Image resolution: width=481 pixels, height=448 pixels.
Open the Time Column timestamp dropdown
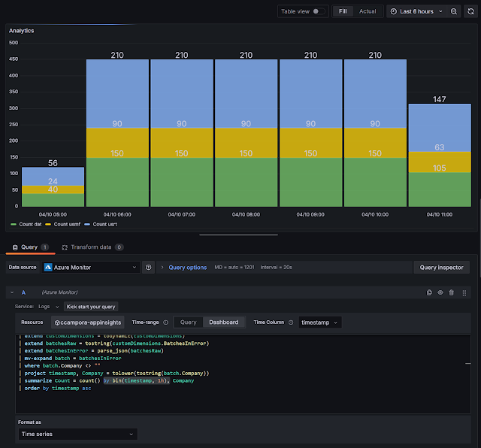pos(320,322)
